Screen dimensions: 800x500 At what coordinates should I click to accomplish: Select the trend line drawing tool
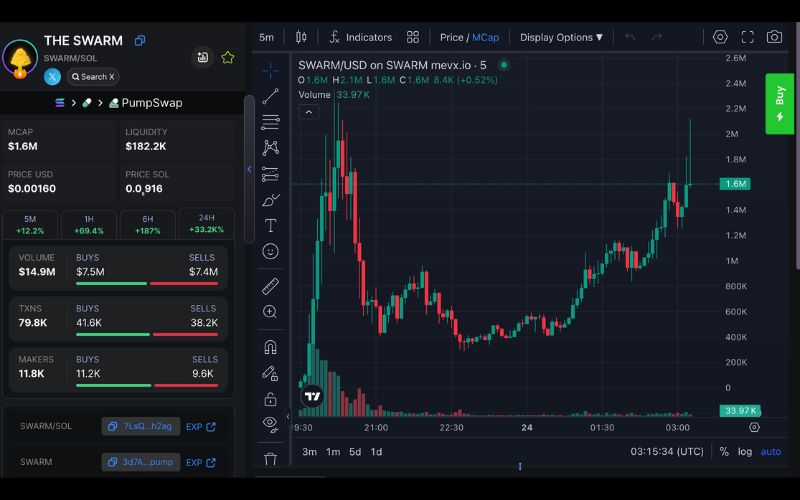click(x=270, y=96)
